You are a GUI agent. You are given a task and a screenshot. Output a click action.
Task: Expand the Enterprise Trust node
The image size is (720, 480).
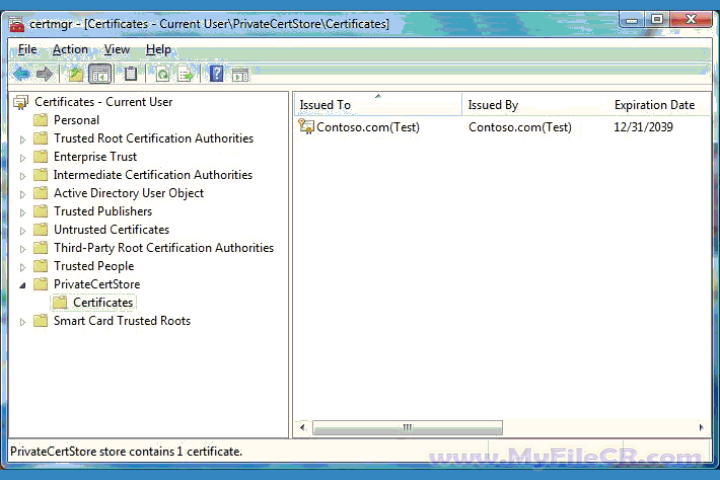[x=22, y=158]
